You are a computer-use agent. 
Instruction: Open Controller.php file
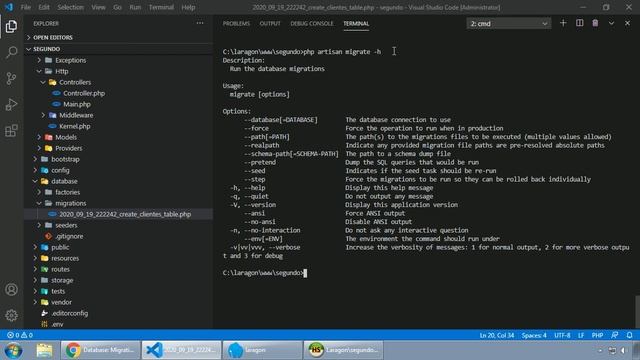84,93
